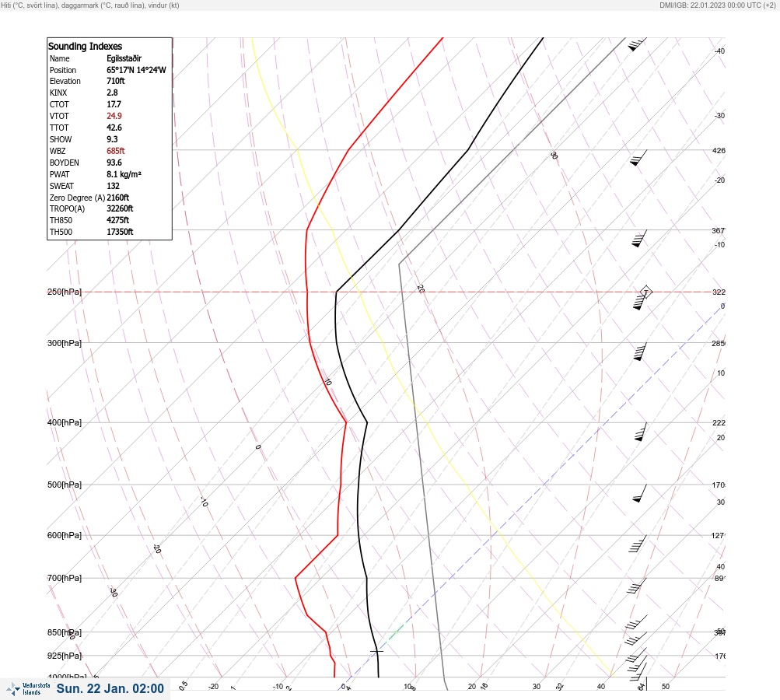Click the red VTOT value '24.9'
This screenshot has width=780, height=700.
(x=114, y=116)
